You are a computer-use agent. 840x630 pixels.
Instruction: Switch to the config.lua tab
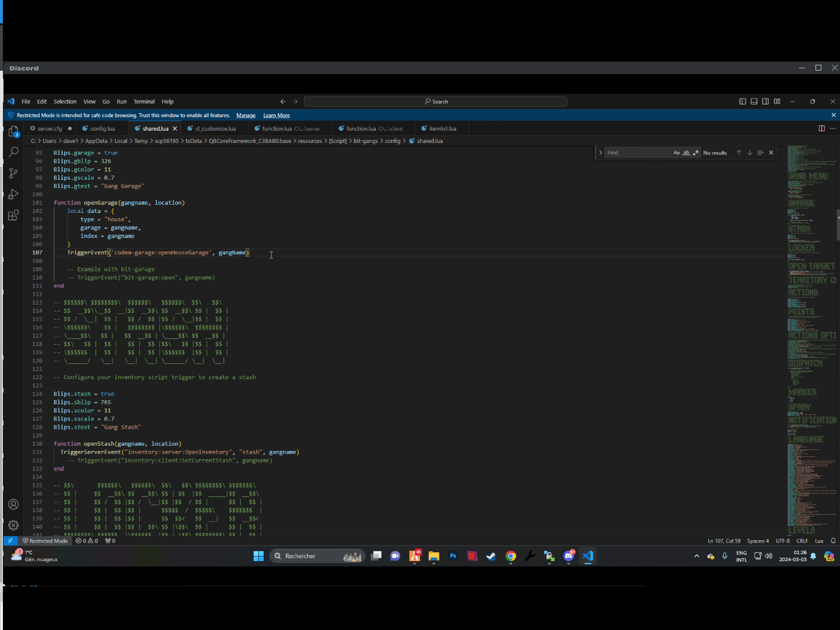click(x=103, y=128)
